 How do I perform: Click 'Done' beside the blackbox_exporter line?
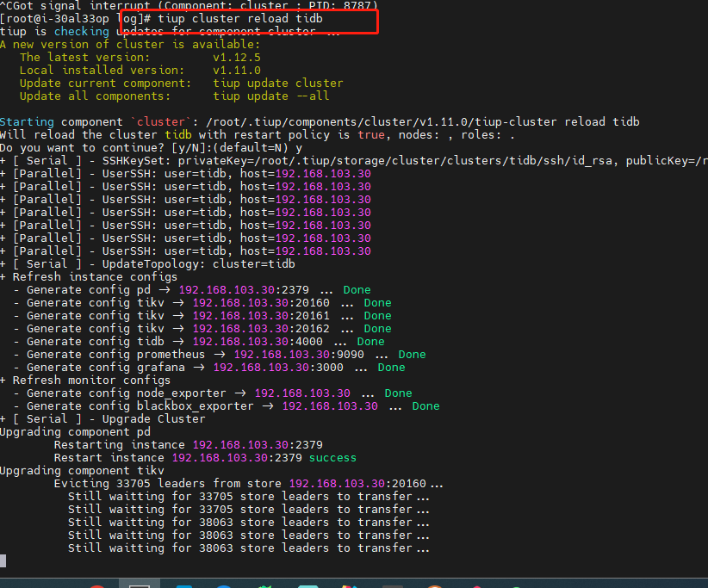click(x=425, y=406)
